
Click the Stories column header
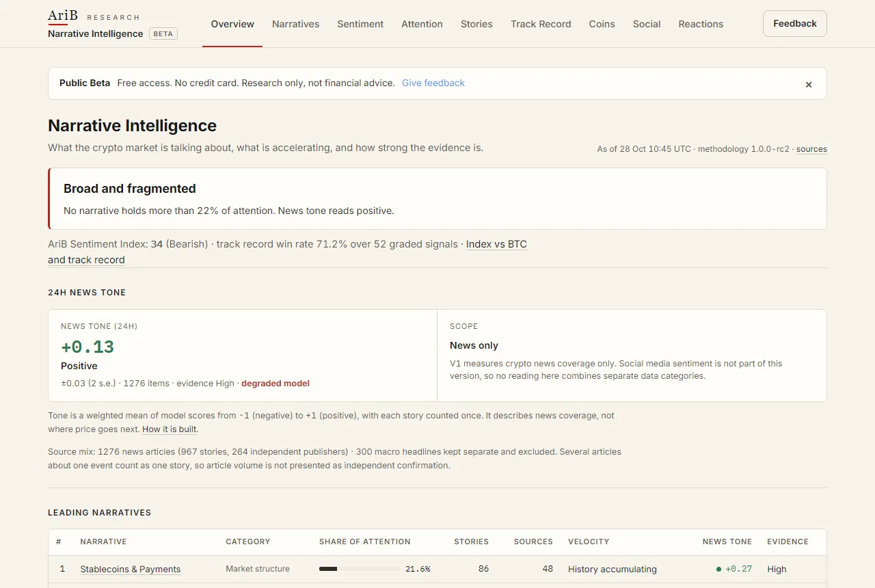pyautogui.click(x=471, y=542)
